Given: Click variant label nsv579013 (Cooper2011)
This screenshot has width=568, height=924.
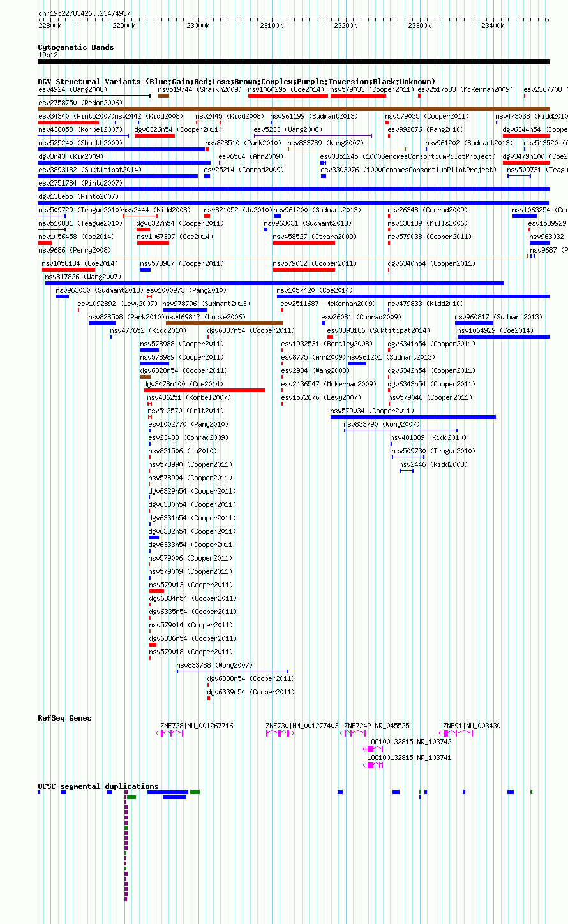Looking at the screenshot, I should (x=191, y=585).
